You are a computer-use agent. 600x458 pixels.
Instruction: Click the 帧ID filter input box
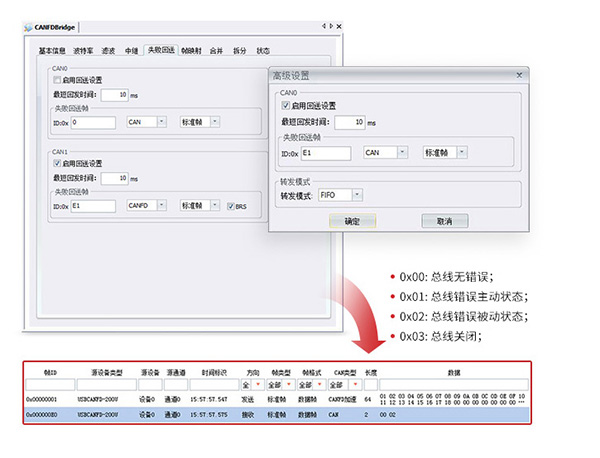click(50, 385)
